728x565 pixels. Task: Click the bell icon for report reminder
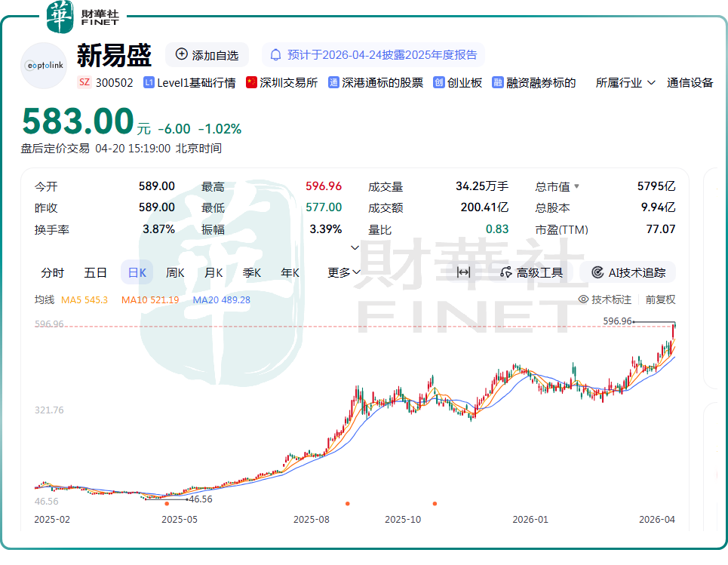[x=275, y=55]
